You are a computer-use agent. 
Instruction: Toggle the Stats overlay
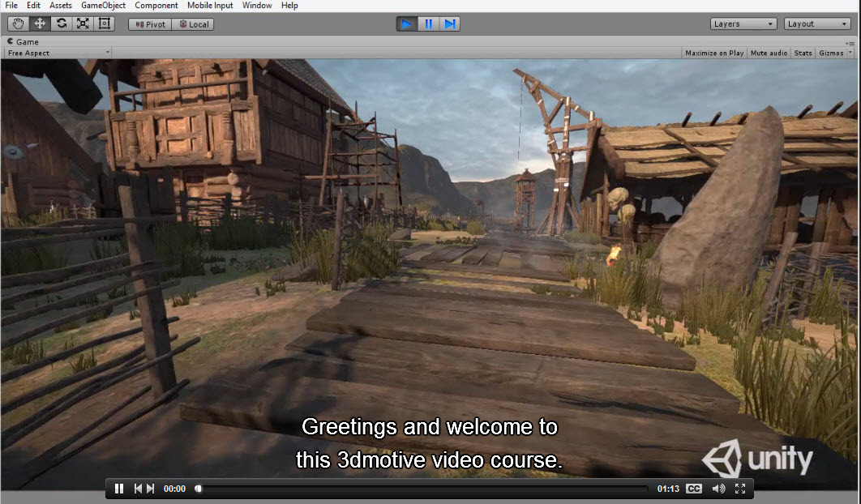[803, 53]
